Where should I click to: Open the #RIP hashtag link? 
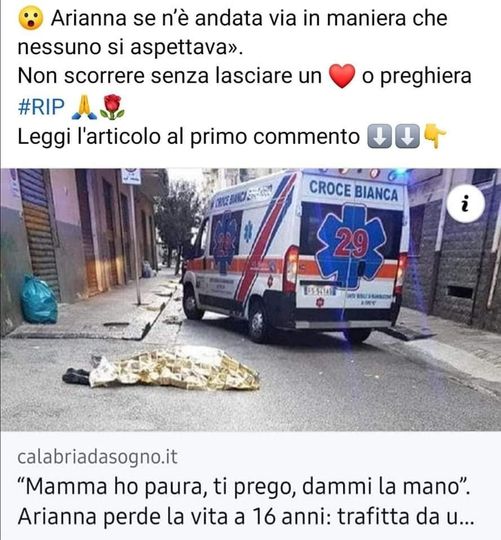pyautogui.click(x=41, y=107)
